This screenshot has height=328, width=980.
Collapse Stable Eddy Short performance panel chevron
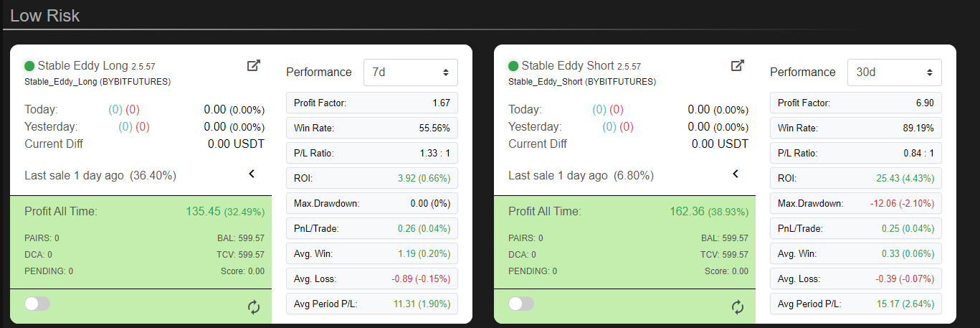(736, 174)
